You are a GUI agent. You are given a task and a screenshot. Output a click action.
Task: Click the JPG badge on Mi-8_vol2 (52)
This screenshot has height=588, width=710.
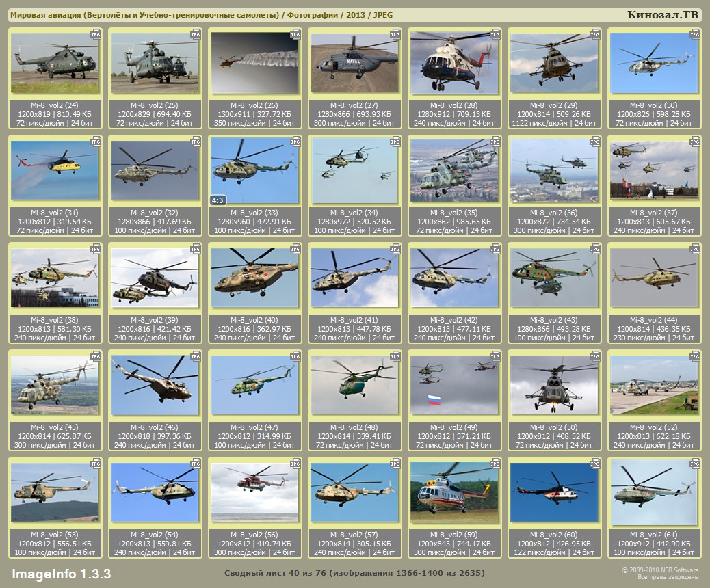pyautogui.click(x=693, y=356)
